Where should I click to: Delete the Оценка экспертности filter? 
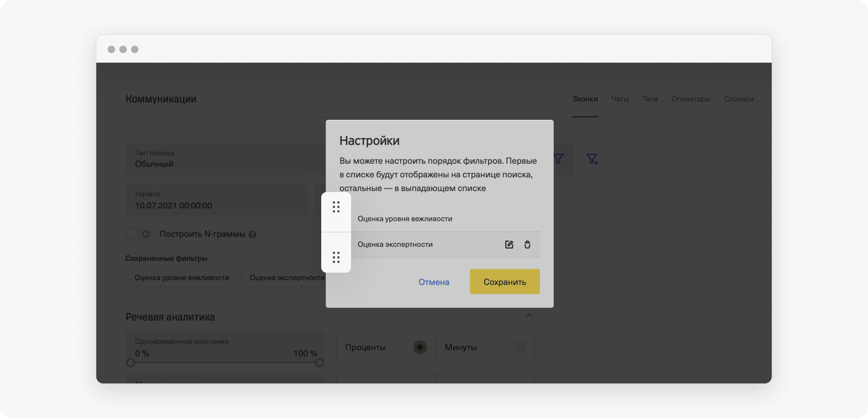coord(527,245)
